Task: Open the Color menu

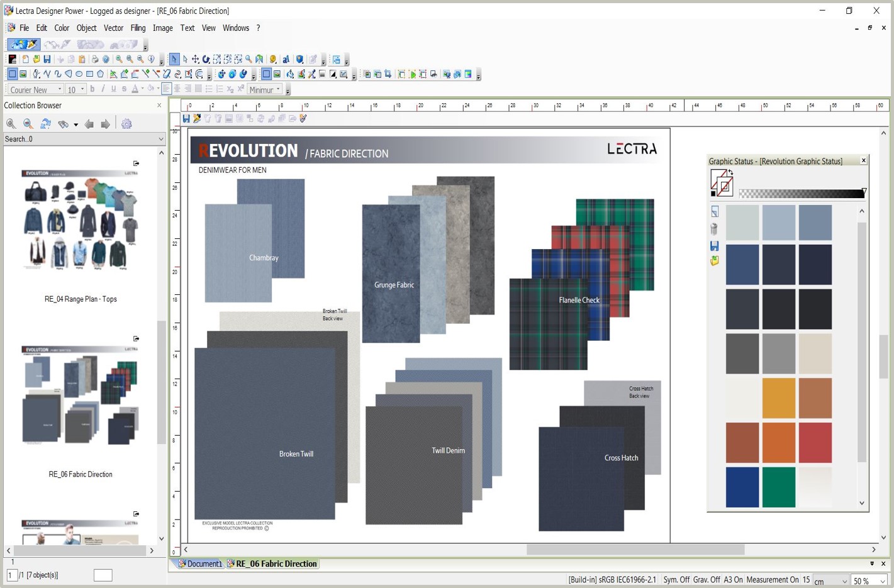Action: pos(62,28)
